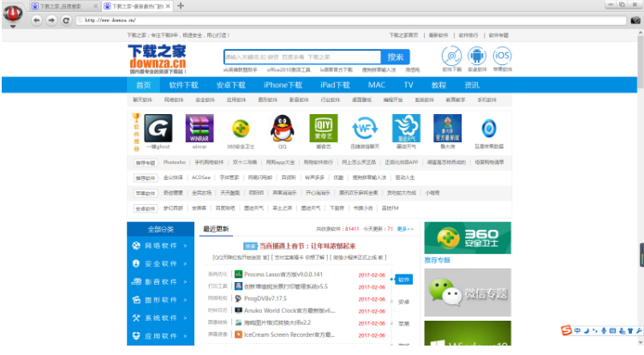Click the ACDSee link in 推荐软件

click(201, 177)
